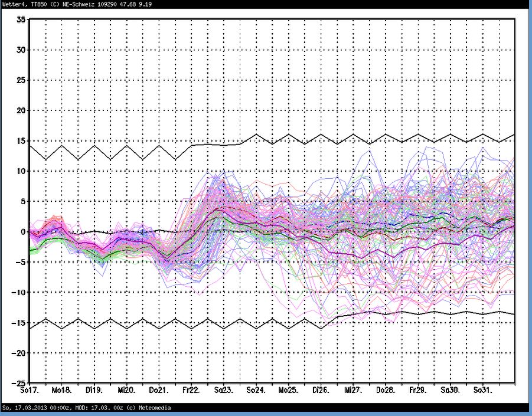Click the Fr29. axis label

[418, 391]
